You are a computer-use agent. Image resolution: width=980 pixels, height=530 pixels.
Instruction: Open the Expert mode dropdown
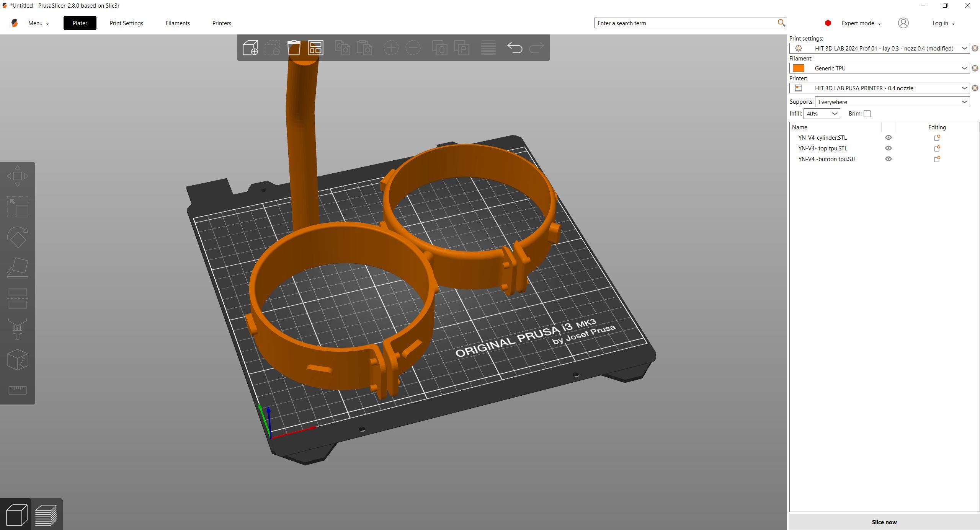[861, 23]
